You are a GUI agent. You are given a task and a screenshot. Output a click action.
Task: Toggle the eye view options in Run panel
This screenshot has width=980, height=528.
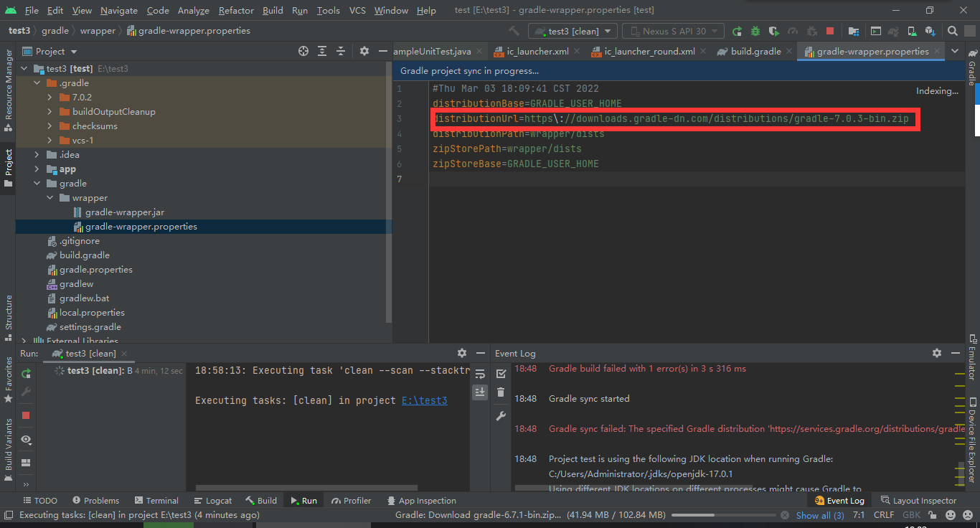click(x=26, y=439)
